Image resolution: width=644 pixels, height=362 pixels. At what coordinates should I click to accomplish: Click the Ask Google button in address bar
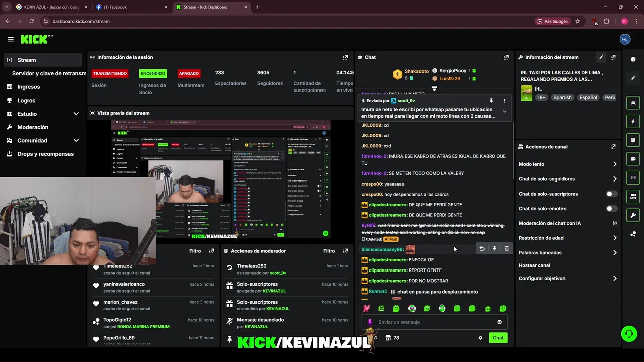coord(552,21)
